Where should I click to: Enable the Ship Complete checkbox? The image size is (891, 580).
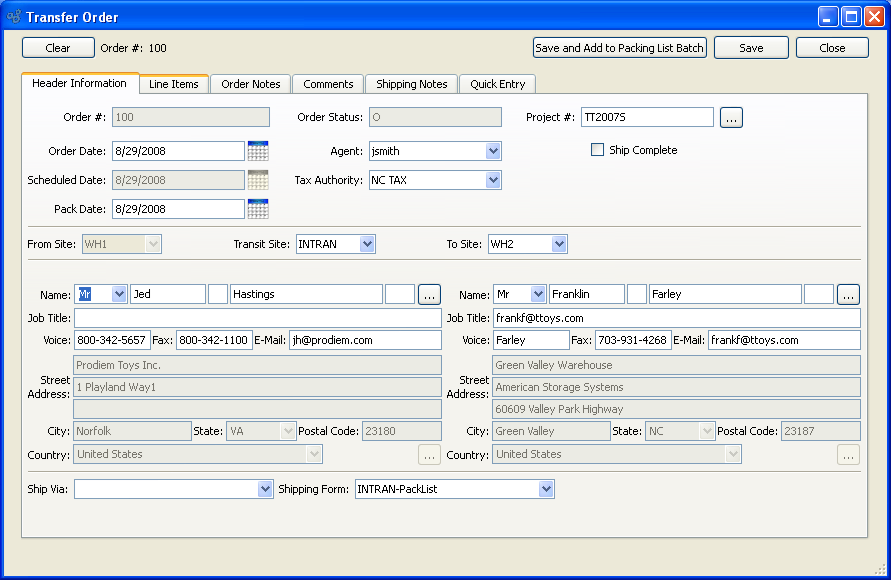598,150
